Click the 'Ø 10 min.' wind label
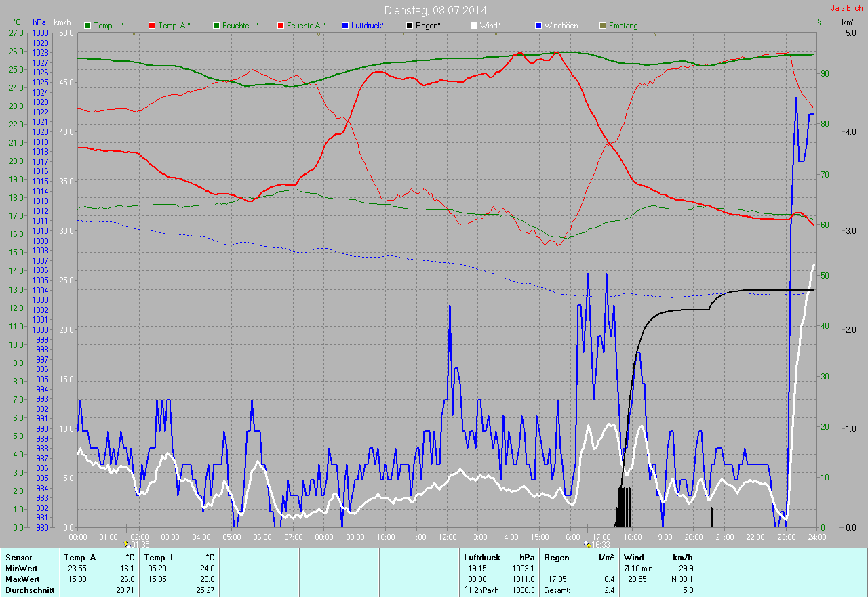868x597 pixels. pos(639,569)
